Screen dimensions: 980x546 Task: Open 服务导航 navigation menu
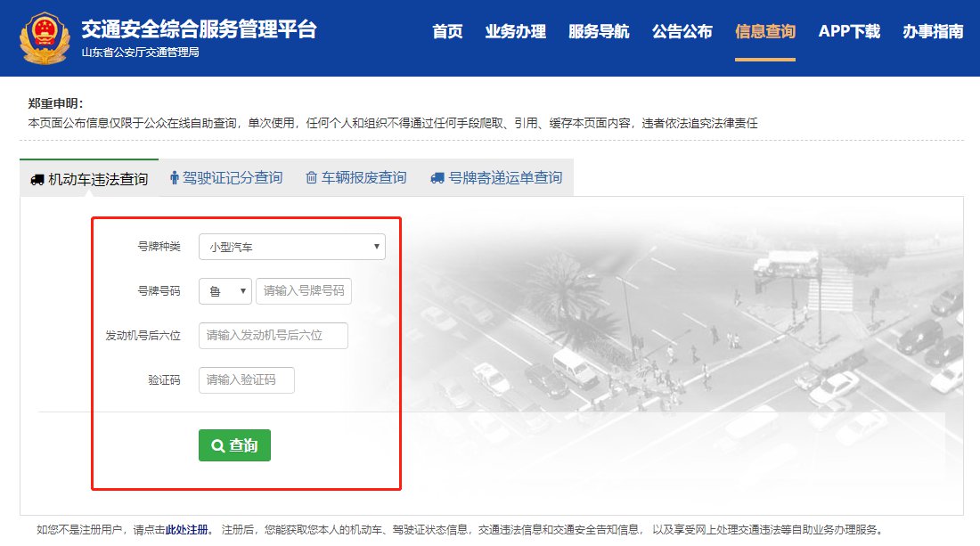click(x=599, y=31)
